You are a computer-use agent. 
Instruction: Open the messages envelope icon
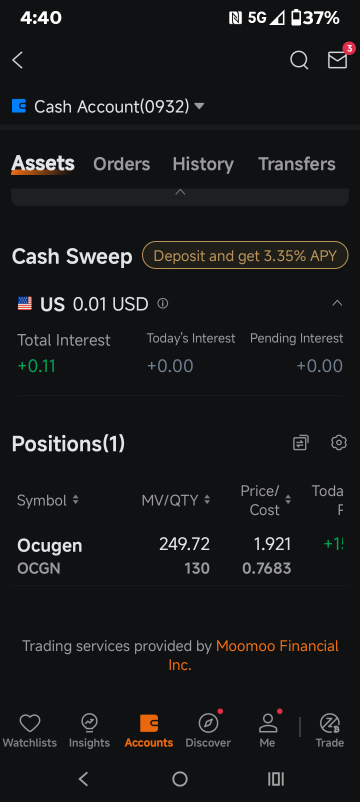[x=338, y=60]
